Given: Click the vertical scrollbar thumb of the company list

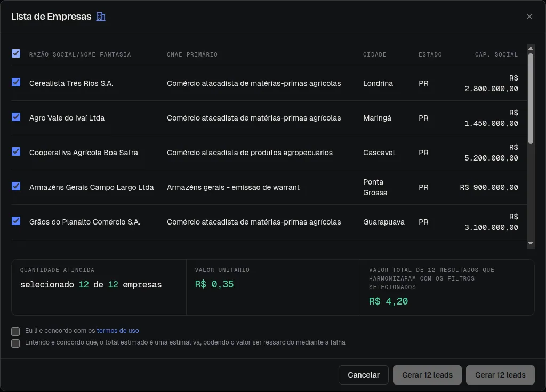Looking at the screenshot, I should (531, 98).
